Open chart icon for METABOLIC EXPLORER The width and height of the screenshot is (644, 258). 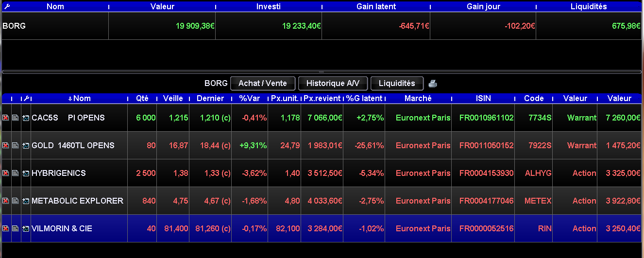coord(26,201)
